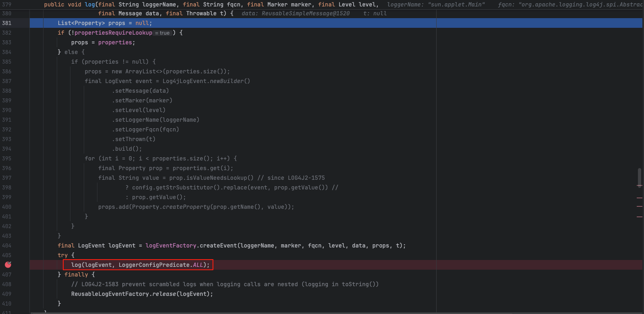Click the release method of ReusableLogEventFactory
The image size is (644, 314).
click(x=164, y=294)
